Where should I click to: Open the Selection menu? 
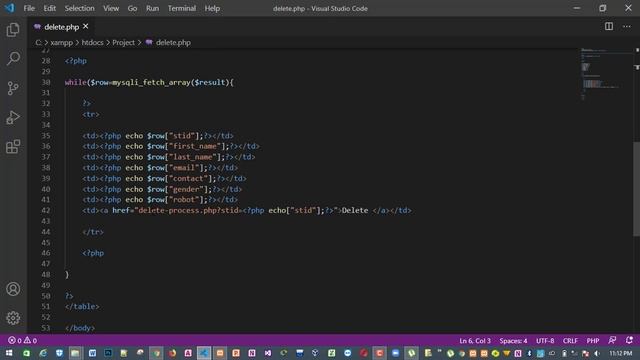point(79,8)
